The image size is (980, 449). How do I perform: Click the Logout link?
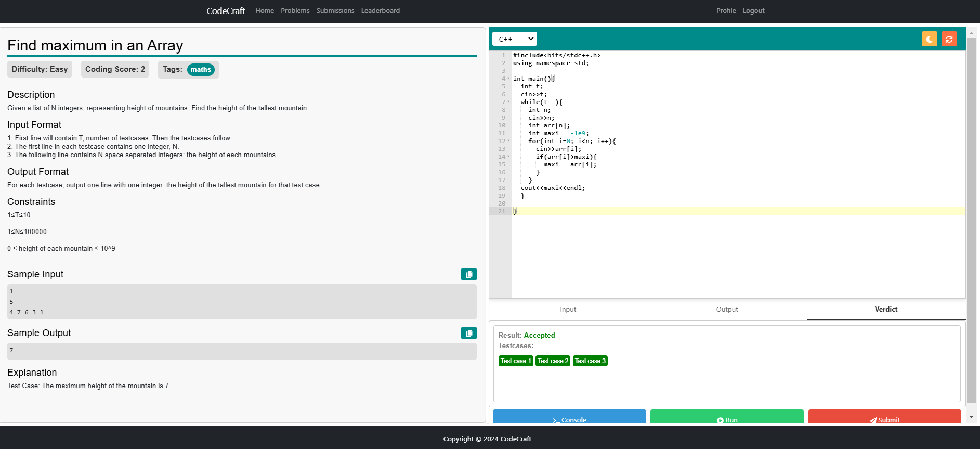pos(753,11)
